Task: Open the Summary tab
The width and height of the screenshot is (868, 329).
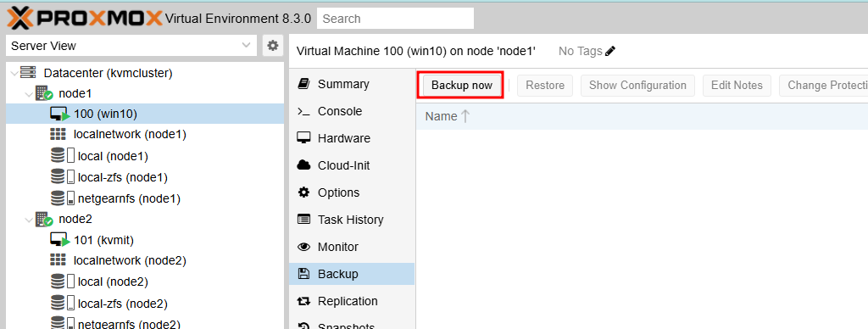Action: (352, 84)
